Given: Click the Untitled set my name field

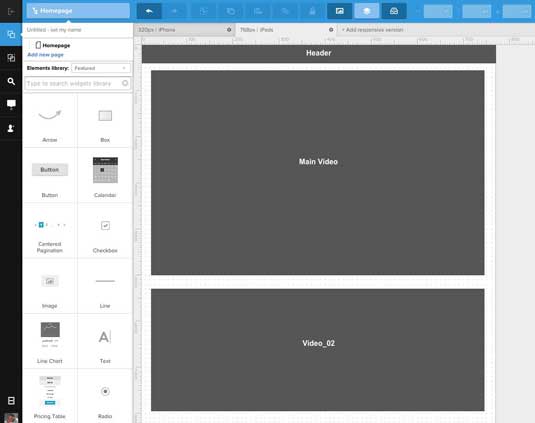Looking at the screenshot, I should pos(54,30).
